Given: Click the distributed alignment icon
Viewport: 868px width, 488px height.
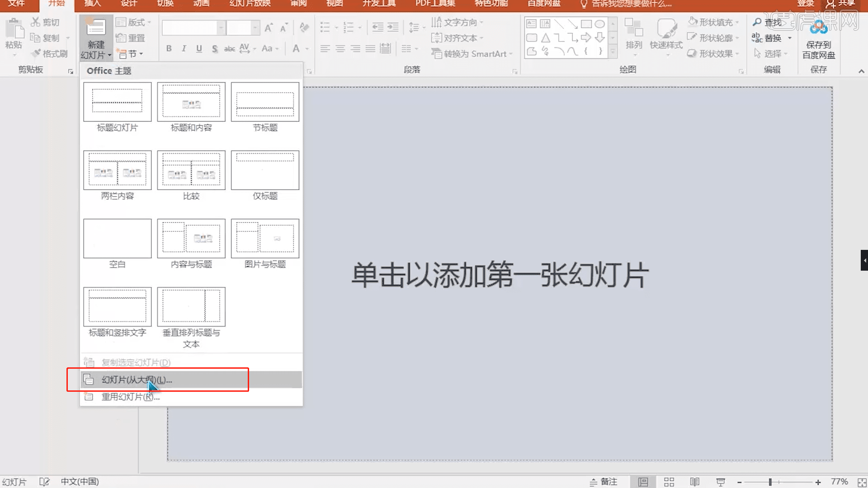Looking at the screenshot, I should point(385,48).
